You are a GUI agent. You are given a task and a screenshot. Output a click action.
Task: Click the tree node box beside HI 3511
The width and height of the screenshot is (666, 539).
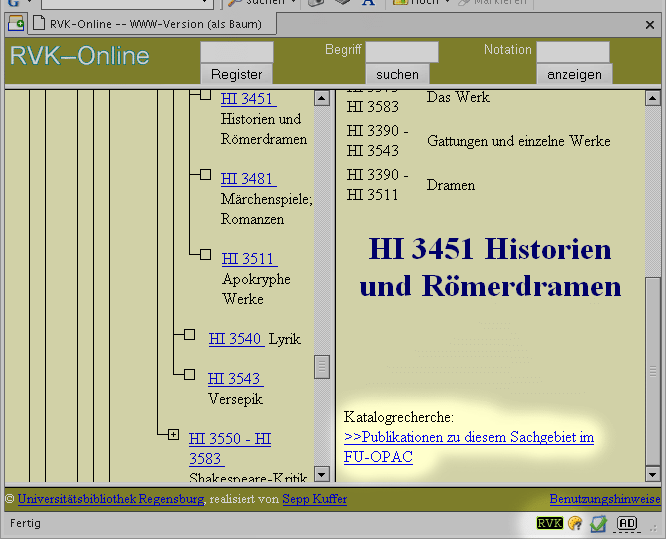[205, 255]
